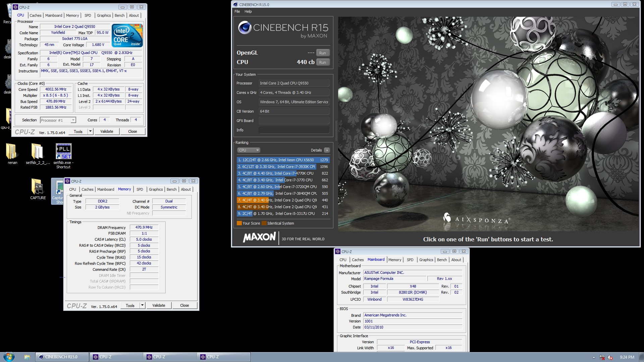644x362 pixels.
Task: Open About tab in Memory CPU-Z window
Action: pos(186,189)
